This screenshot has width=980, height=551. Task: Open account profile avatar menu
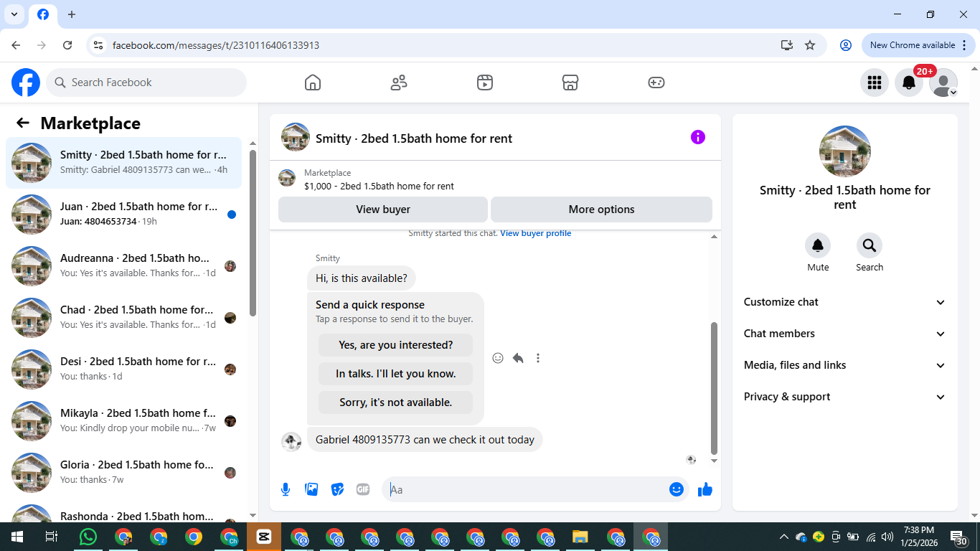(943, 83)
